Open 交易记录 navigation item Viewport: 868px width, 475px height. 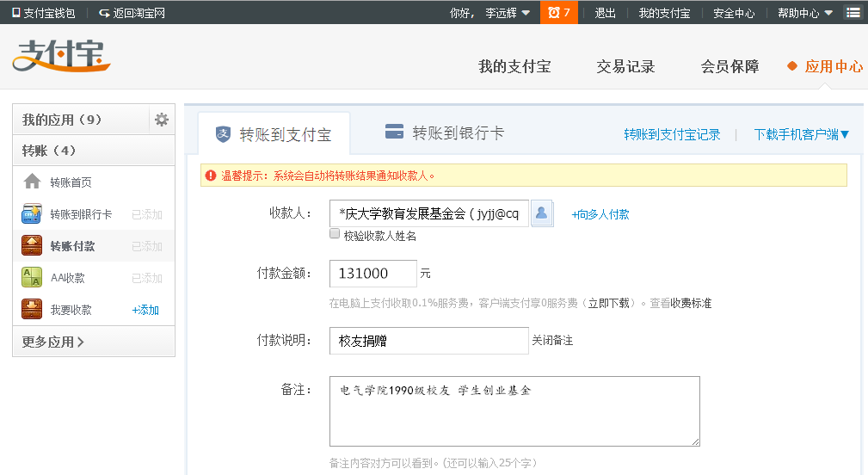tap(625, 66)
